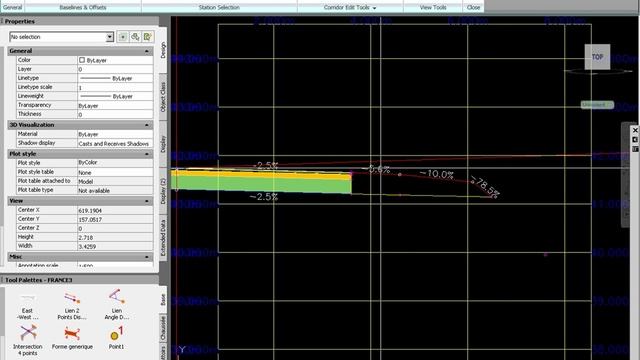Click the Linetype scale value 1
640x360 pixels.
(x=115, y=87)
